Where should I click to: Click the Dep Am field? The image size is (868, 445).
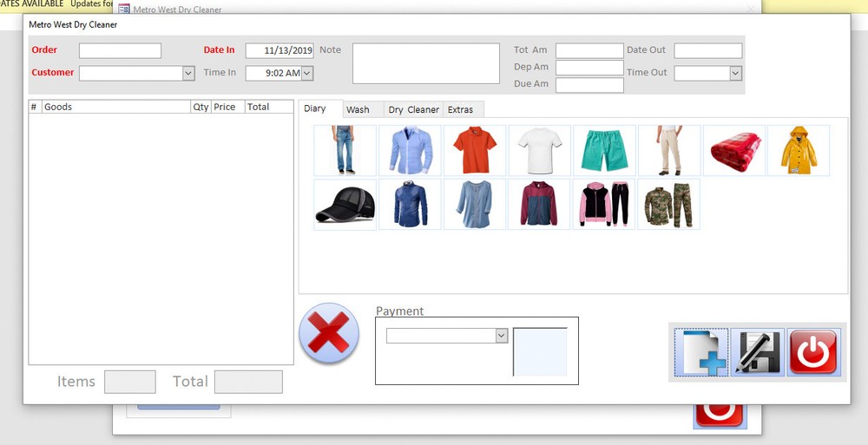click(589, 68)
